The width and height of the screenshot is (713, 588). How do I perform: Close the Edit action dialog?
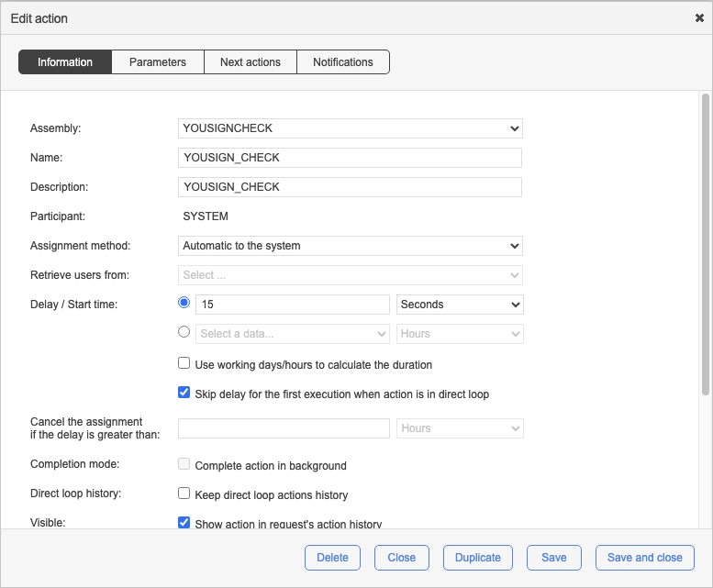coord(699,18)
